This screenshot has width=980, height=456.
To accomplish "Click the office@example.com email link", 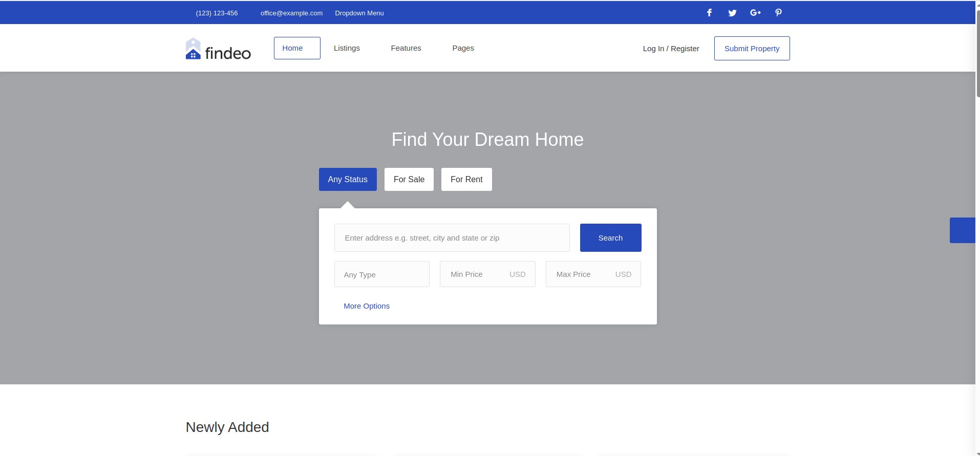I will click(291, 13).
